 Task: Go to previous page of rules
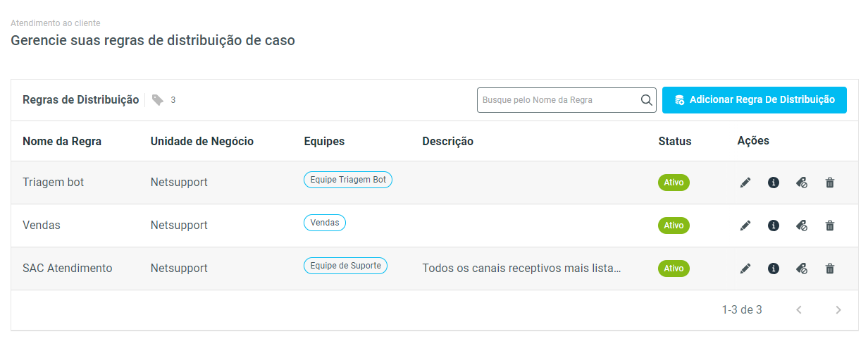tap(799, 309)
